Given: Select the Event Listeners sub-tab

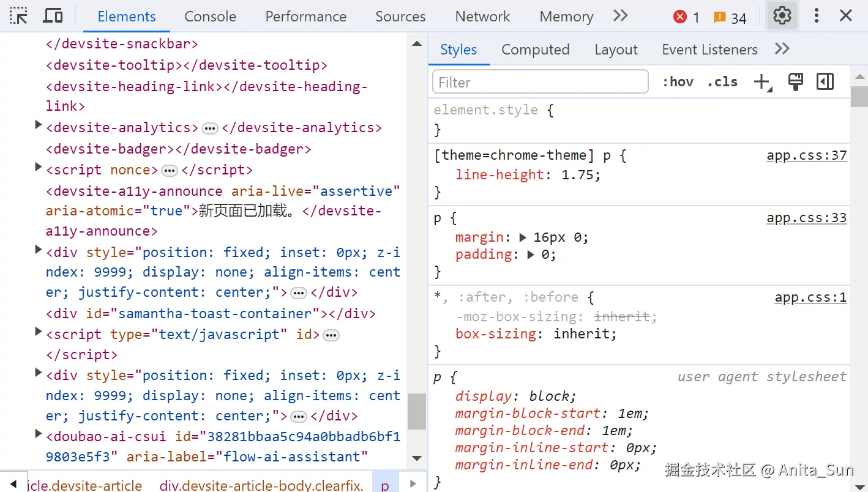Looking at the screenshot, I should point(709,50).
